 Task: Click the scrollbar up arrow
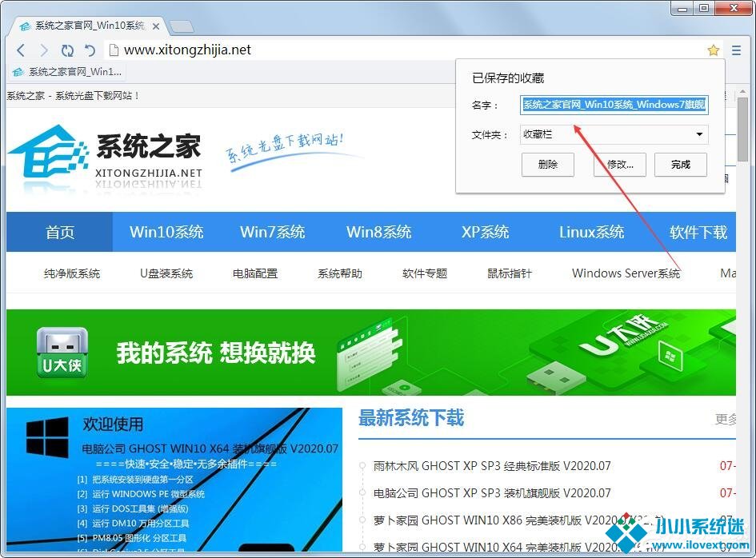pyautogui.click(x=742, y=91)
